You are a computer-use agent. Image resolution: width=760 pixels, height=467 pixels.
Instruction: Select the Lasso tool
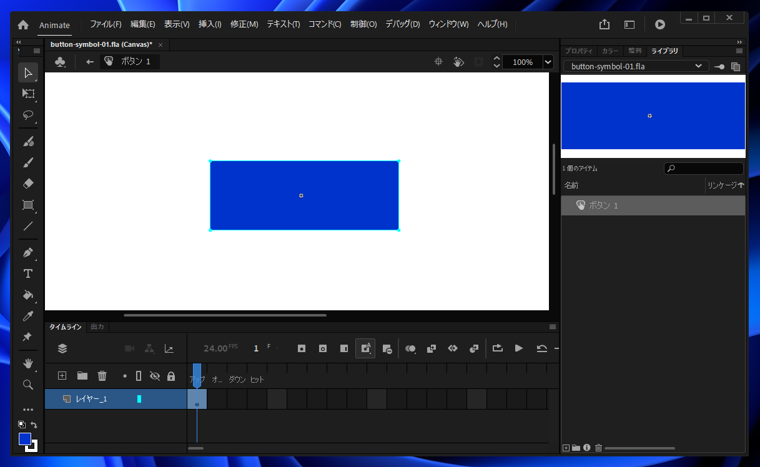tap(28, 115)
